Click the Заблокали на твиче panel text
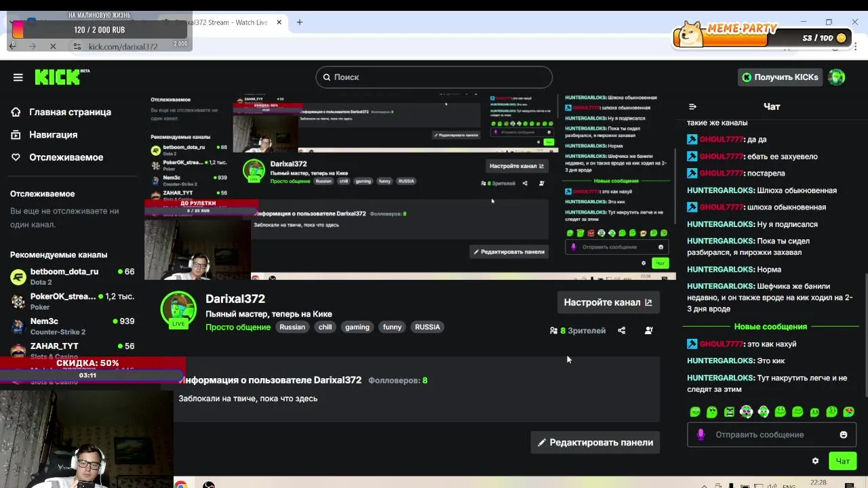Viewport: 868px width, 488px height. click(x=248, y=399)
